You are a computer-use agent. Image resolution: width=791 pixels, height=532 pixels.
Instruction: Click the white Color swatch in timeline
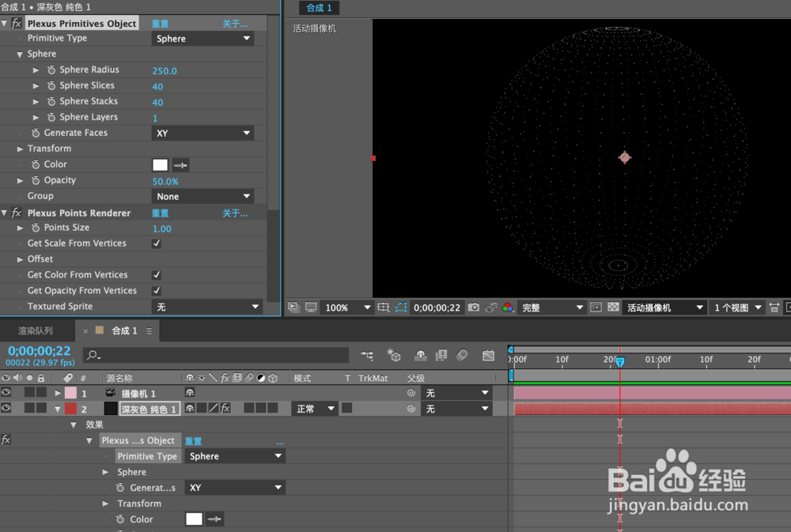[x=194, y=519]
